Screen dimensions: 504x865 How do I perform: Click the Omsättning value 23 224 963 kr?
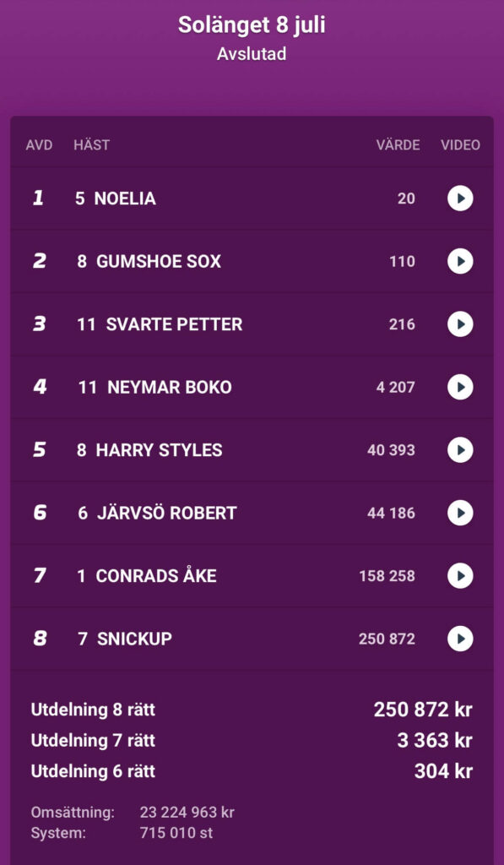pyautogui.click(x=187, y=812)
